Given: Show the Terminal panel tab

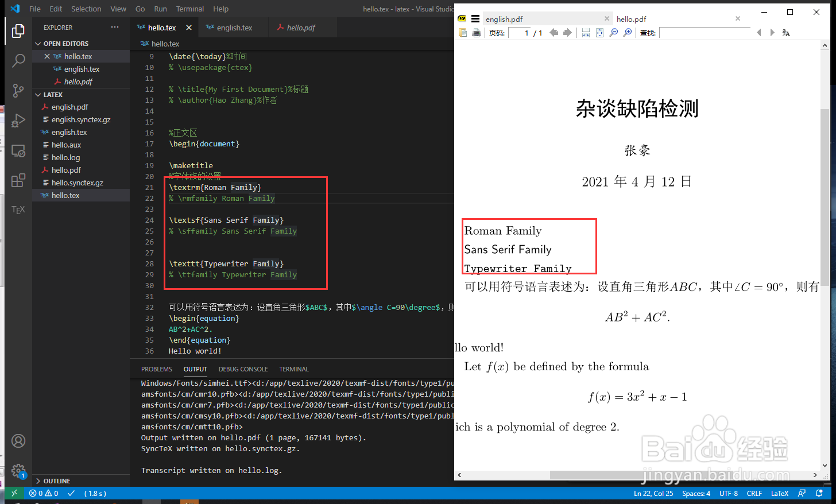Looking at the screenshot, I should (x=294, y=369).
